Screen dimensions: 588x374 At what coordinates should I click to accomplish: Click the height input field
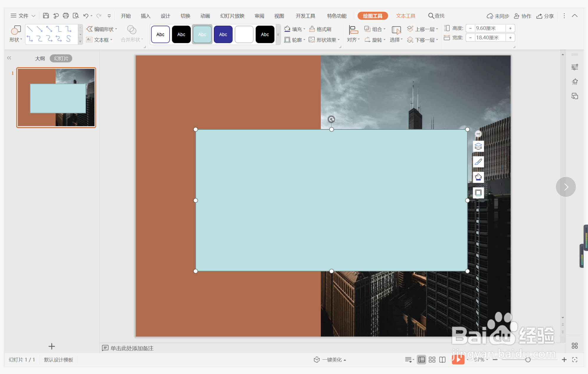490,28
